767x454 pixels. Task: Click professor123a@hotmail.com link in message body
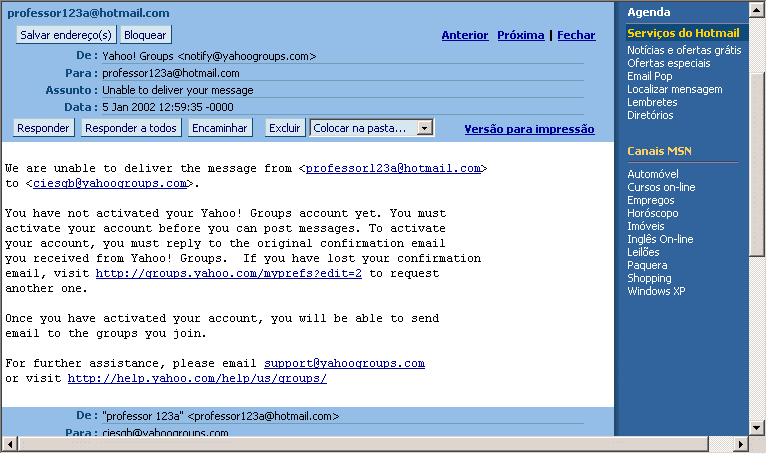point(393,168)
